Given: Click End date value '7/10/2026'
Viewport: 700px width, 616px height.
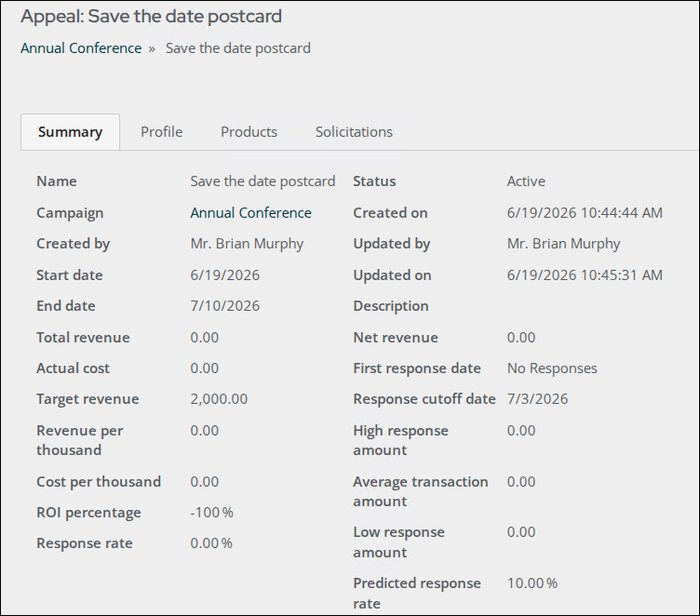Looking at the screenshot, I should 225,306.
